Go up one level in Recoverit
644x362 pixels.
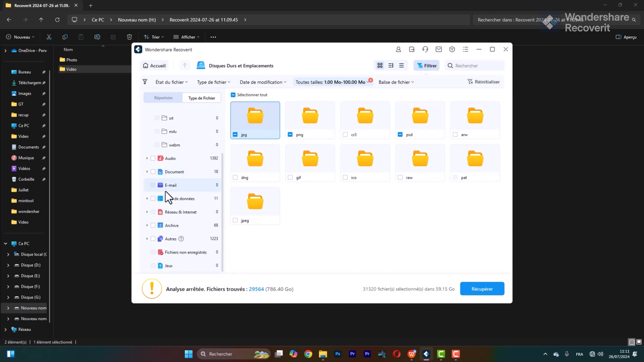click(x=184, y=65)
